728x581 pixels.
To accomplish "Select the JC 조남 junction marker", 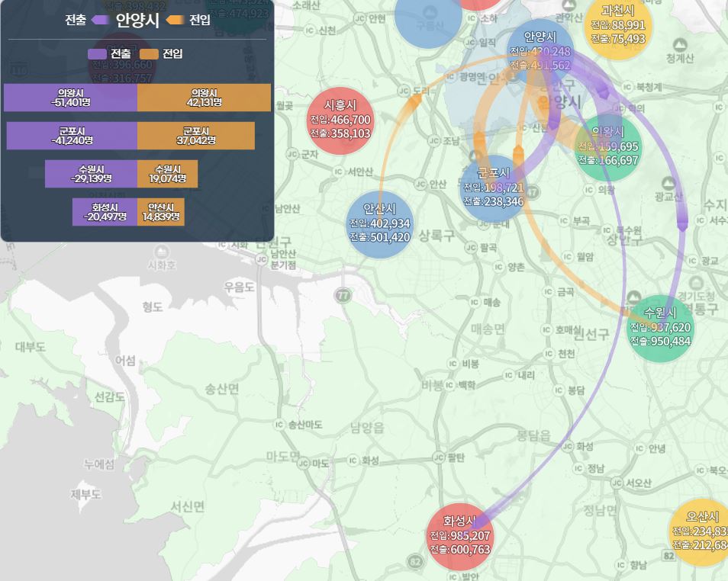I will [434, 140].
